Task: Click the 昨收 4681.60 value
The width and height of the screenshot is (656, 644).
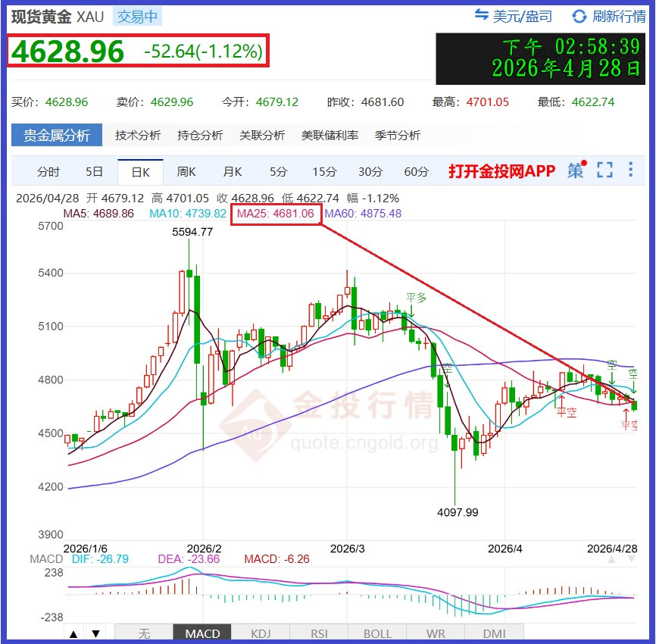Action: click(x=383, y=102)
